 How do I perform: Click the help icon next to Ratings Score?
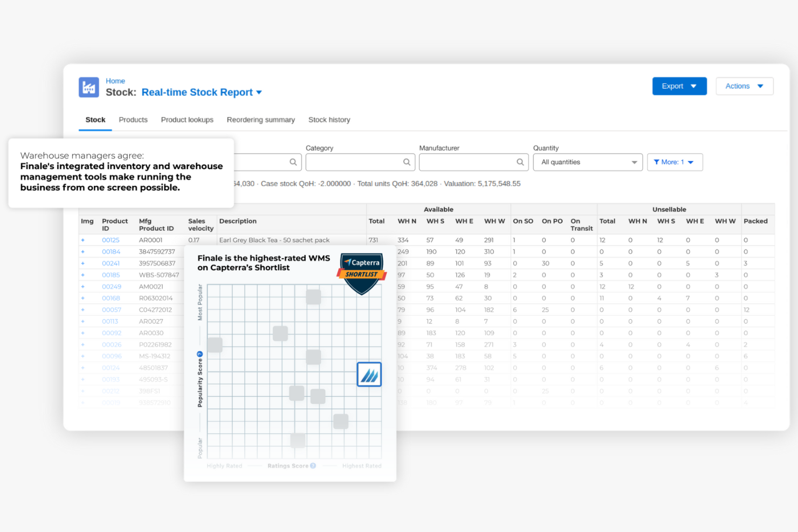pyautogui.click(x=313, y=466)
